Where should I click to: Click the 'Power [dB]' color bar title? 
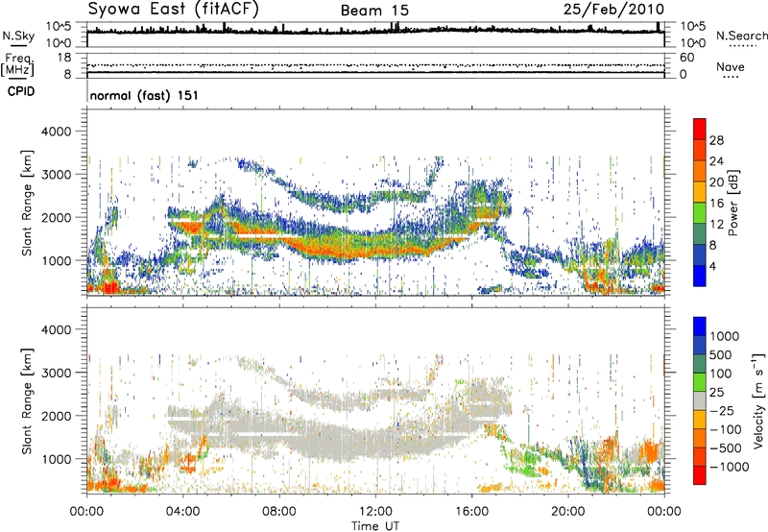pos(733,203)
